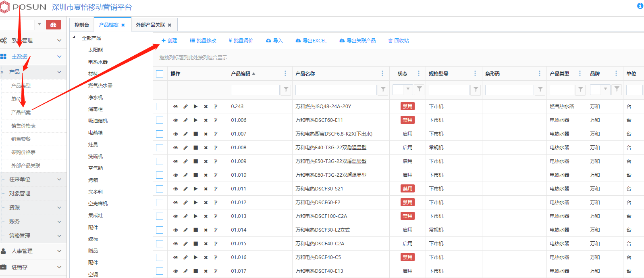The width and height of the screenshot is (644, 278).
Task: Click the blue info icon at top right
Action: coord(640,6)
